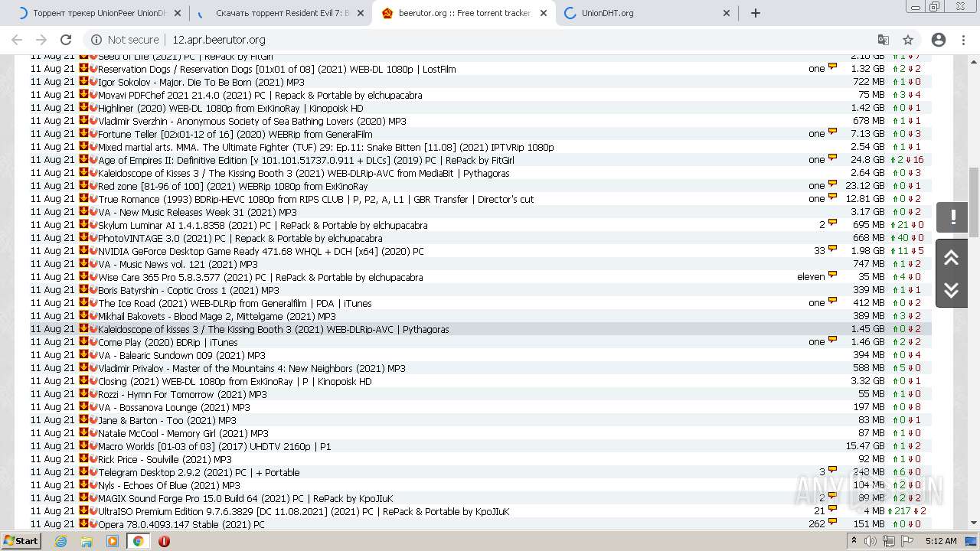
Task: Click the volume speaker icon in system tray
Action: (x=871, y=541)
